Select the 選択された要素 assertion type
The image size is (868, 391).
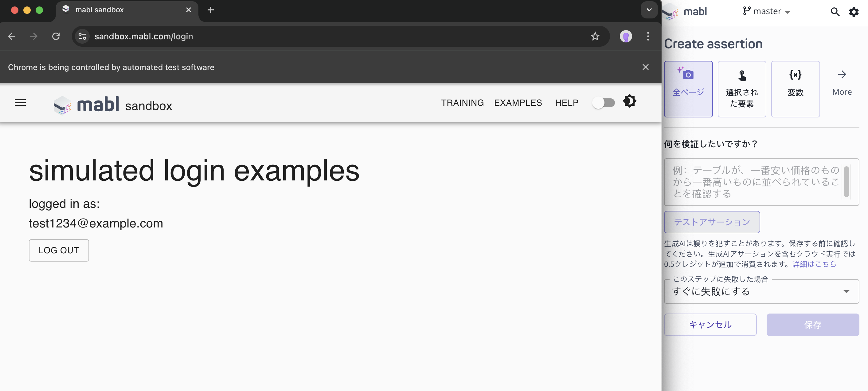(x=742, y=89)
